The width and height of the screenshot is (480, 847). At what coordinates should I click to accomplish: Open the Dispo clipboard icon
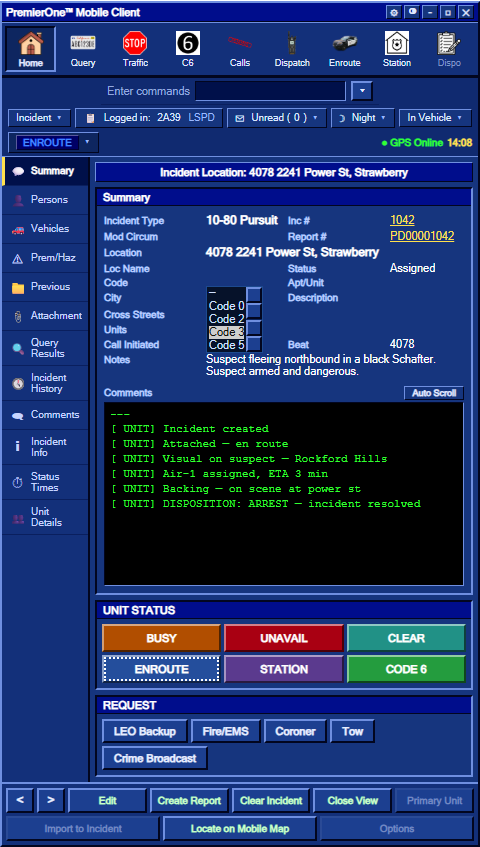449,49
